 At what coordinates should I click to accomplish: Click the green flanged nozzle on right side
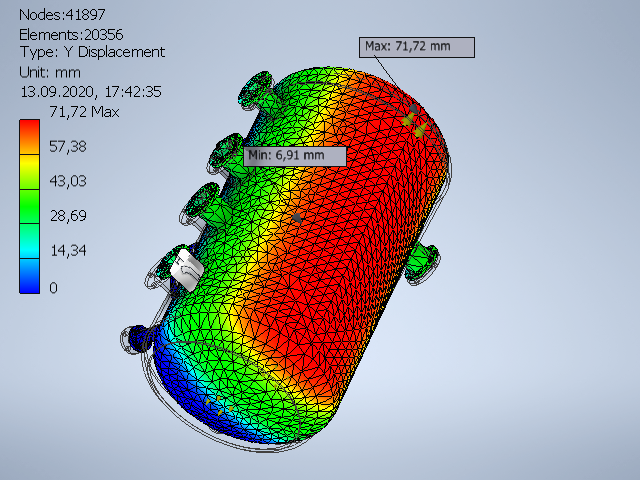point(422,264)
